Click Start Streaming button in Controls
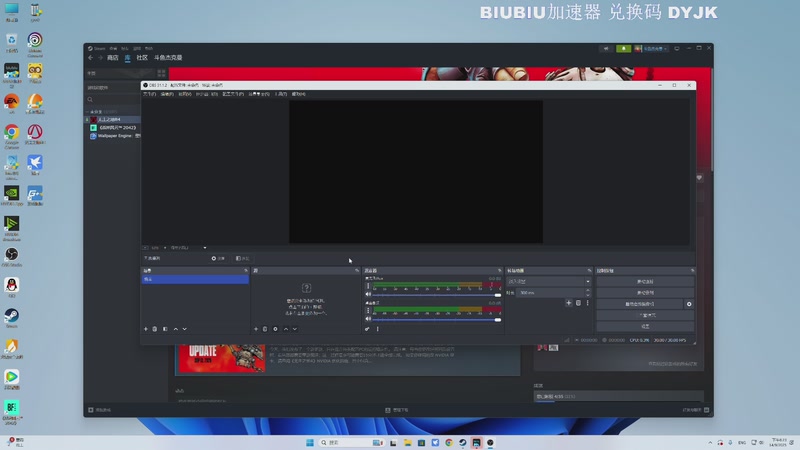 point(645,282)
